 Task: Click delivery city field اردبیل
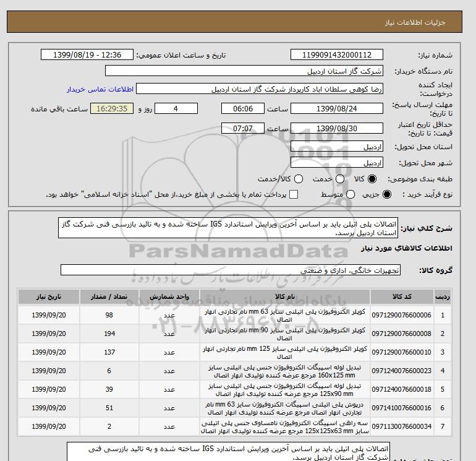[337, 163]
